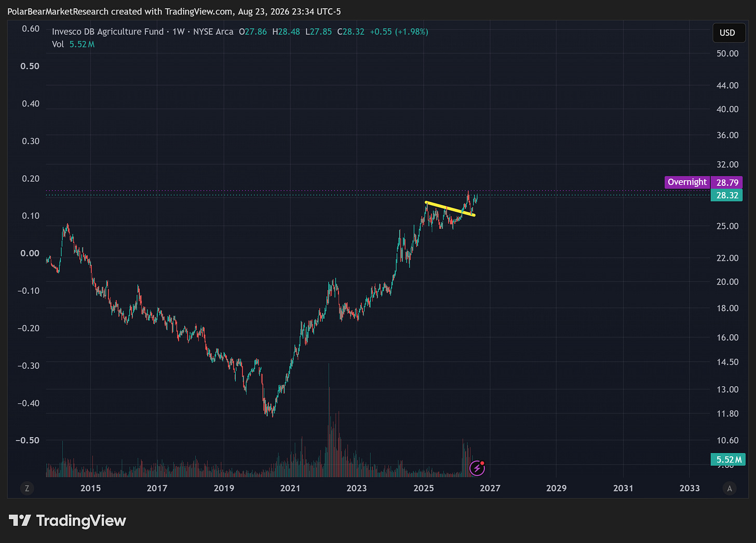756x543 pixels.
Task: Click the 32.00 price scale label
Action: (x=727, y=165)
